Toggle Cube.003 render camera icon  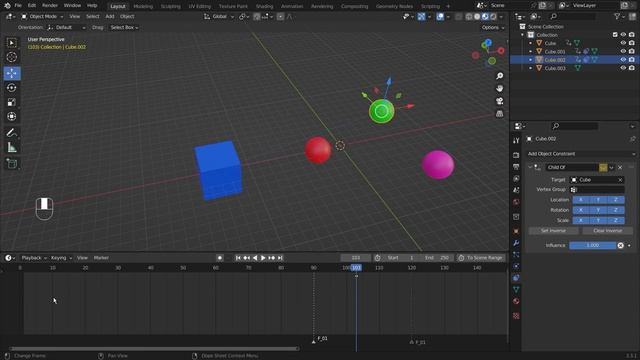[632, 68]
